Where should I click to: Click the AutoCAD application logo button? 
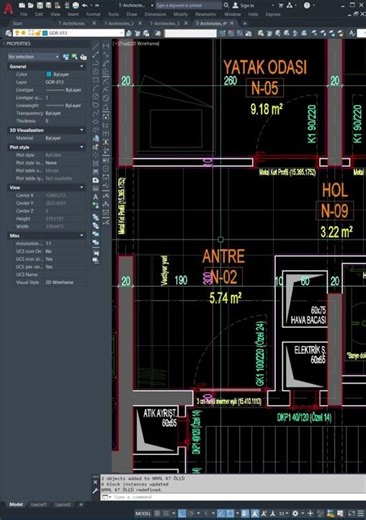(8, 8)
